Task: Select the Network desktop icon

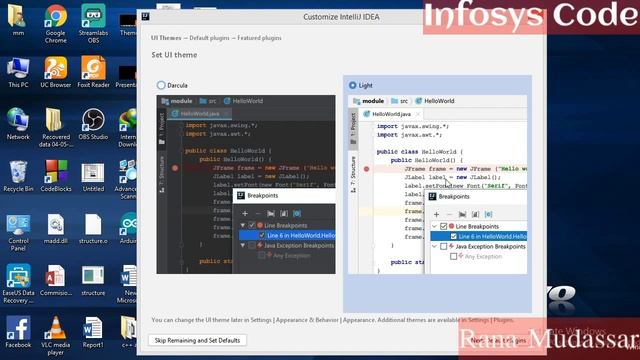Action: click(18, 124)
